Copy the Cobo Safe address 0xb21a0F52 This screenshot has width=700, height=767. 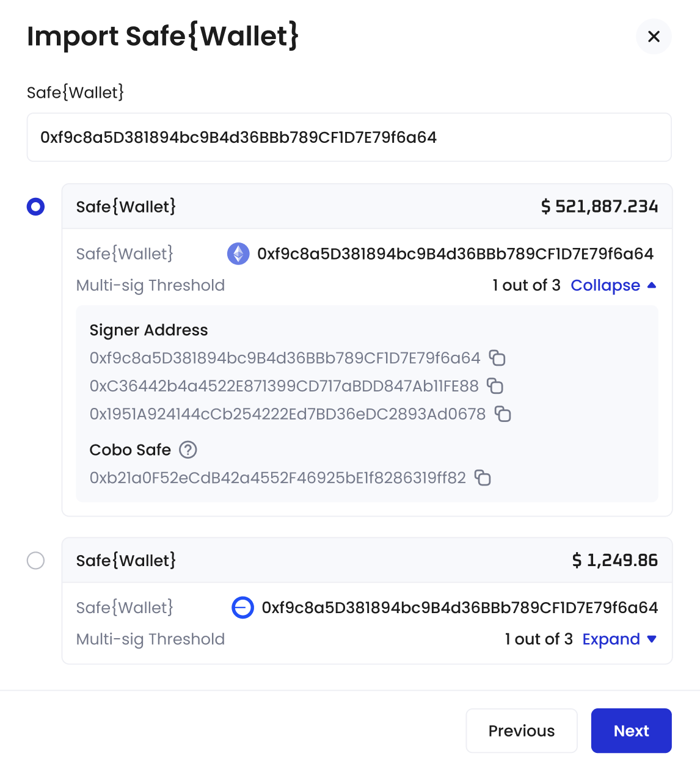pyautogui.click(x=483, y=478)
